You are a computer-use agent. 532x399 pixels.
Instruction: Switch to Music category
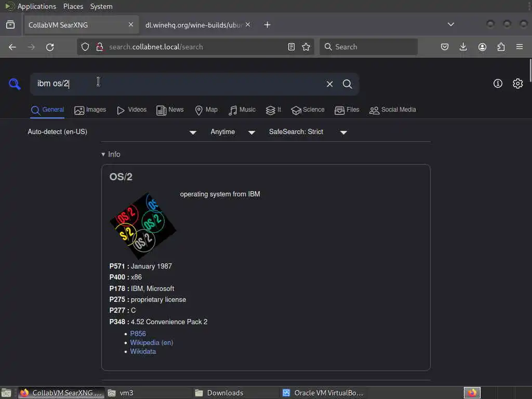point(242,110)
